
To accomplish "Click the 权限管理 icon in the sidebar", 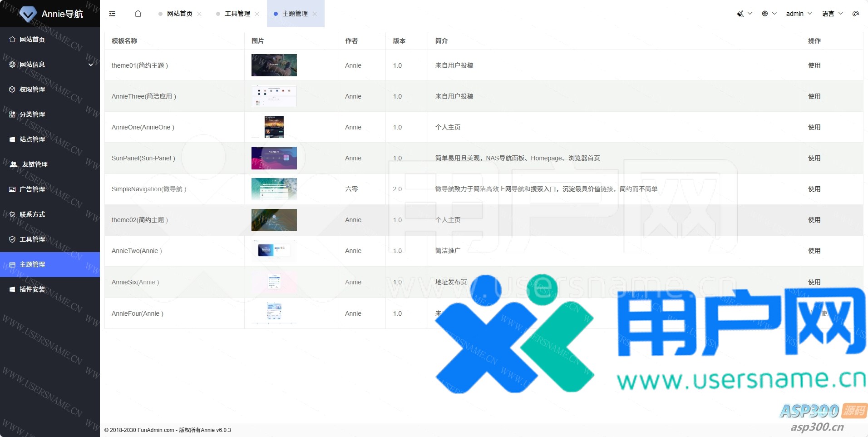I will point(12,89).
